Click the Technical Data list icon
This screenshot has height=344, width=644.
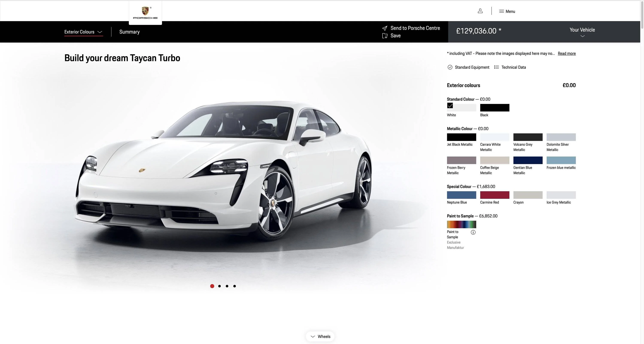pos(497,67)
